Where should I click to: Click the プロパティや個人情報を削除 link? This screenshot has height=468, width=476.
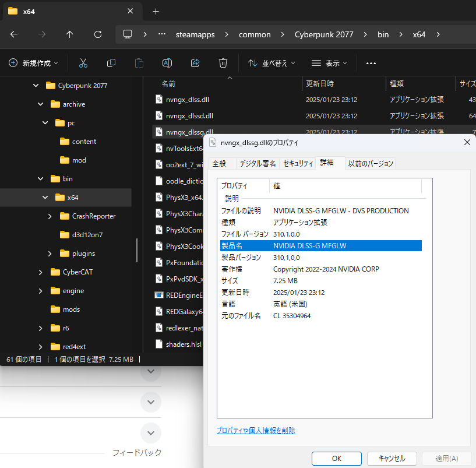(x=256, y=430)
